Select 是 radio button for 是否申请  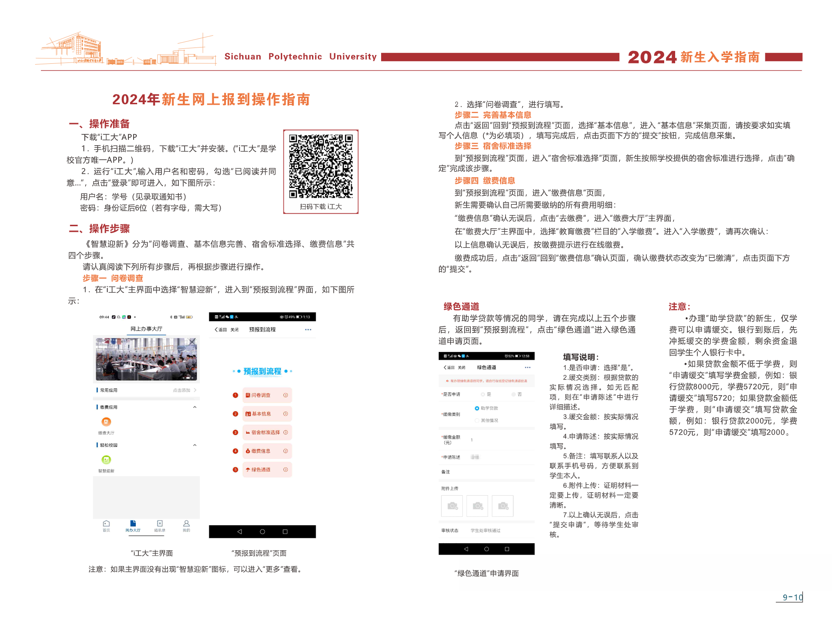pos(483,394)
